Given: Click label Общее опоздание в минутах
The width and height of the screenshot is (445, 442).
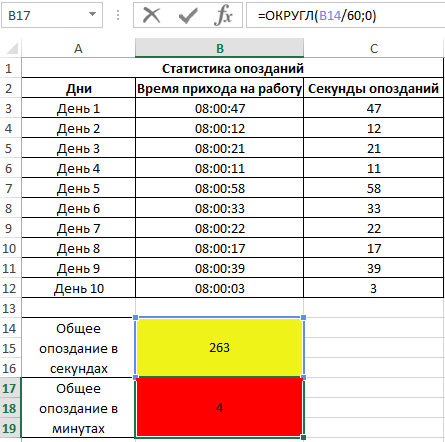Looking at the screenshot, I should coord(78,407).
